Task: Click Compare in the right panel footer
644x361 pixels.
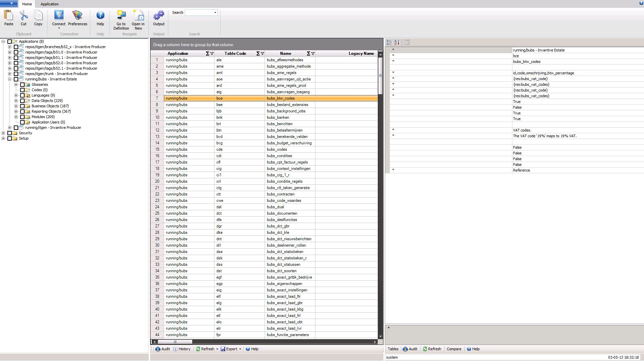Action: (x=454, y=349)
